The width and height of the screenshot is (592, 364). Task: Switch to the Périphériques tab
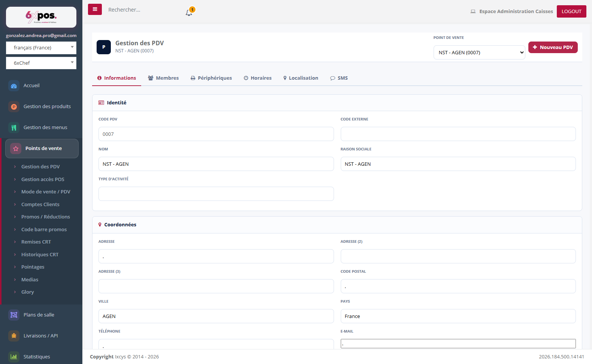(x=211, y=78)
